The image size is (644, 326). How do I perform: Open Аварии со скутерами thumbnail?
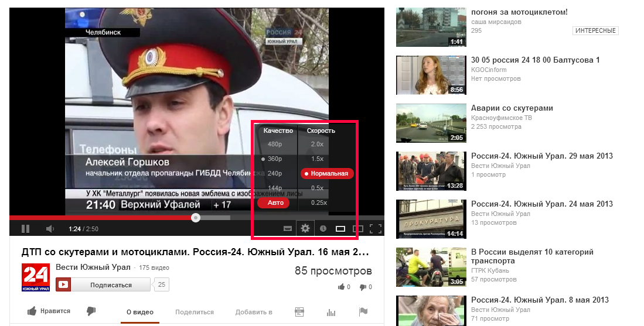(x=431, y=123)
